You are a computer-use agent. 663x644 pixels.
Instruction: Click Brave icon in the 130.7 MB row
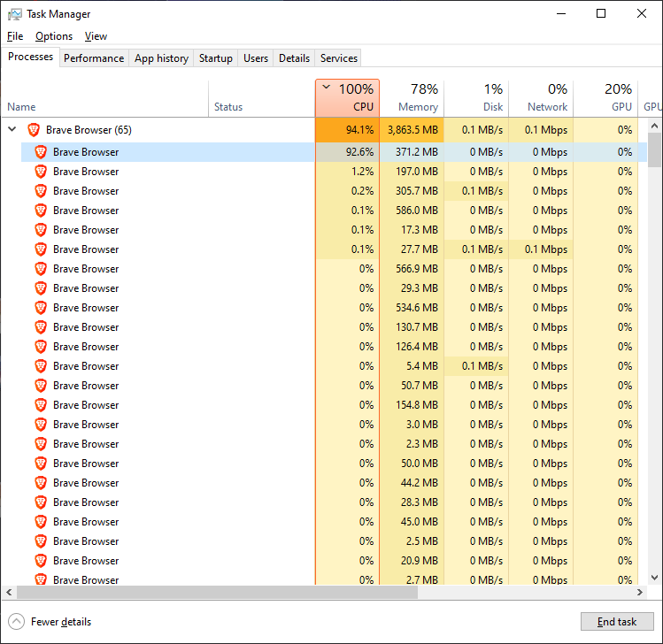point(41,327)
